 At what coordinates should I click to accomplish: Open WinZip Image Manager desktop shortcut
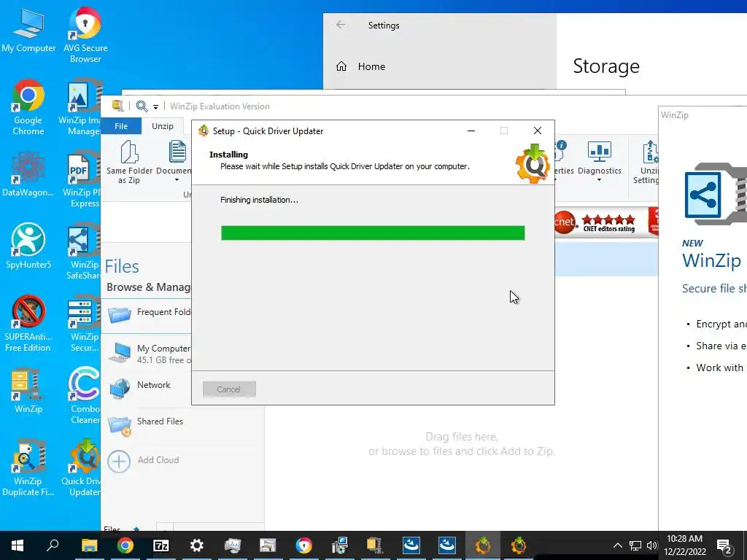tap(82, 106)
